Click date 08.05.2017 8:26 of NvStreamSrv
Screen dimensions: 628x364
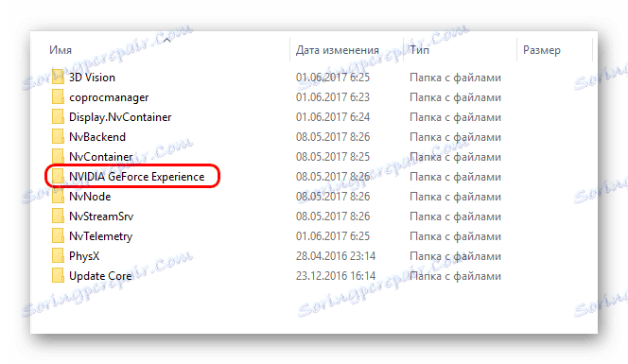333,217
